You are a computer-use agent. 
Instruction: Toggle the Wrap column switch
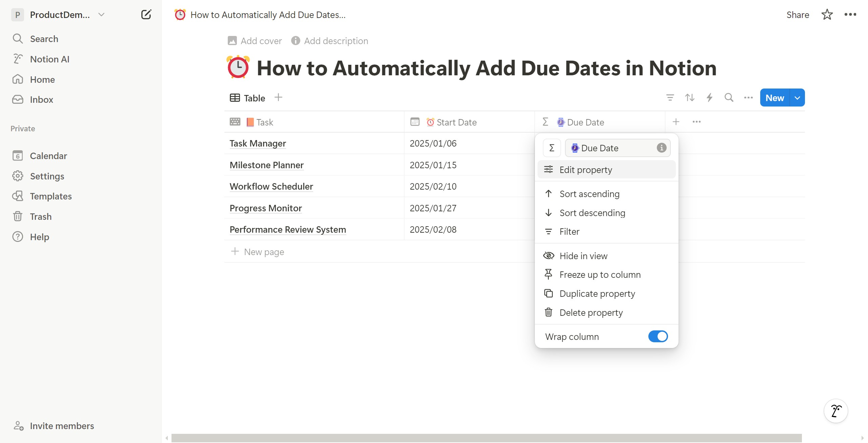point(658,336)
